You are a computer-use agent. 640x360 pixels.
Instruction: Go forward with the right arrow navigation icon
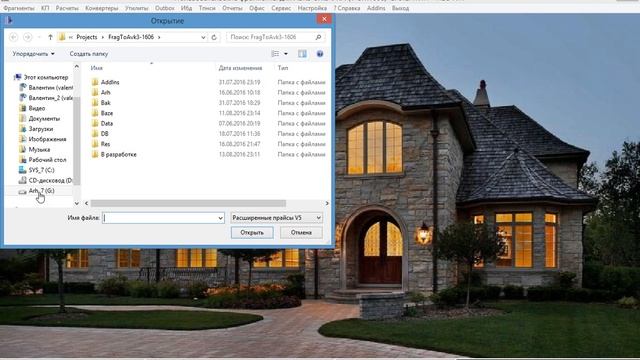(27, 37)
